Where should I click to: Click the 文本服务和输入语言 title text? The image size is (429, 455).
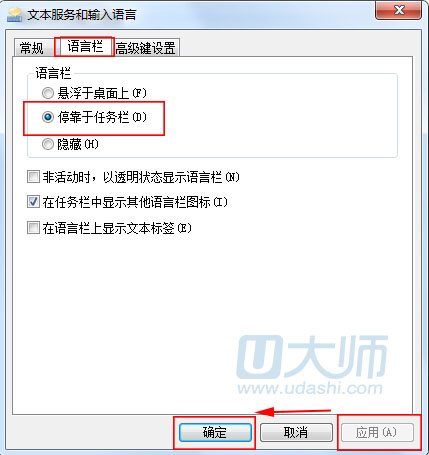(82, 15)
